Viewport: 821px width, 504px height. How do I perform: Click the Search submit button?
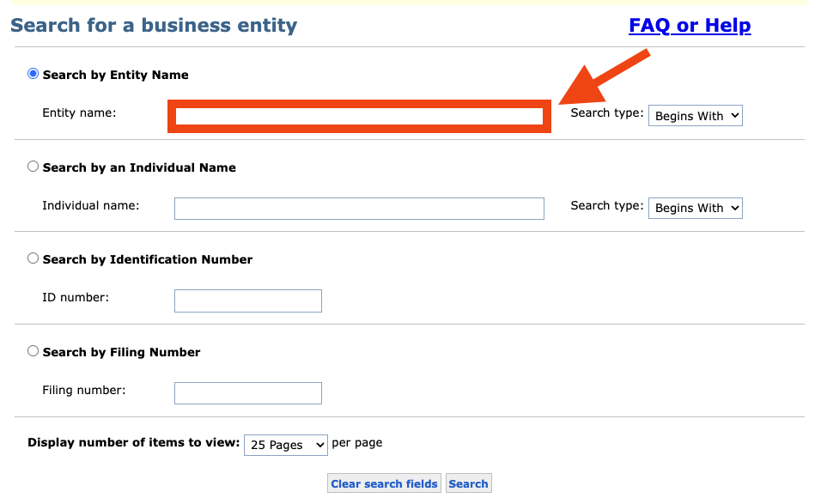[x=469, y=483]
